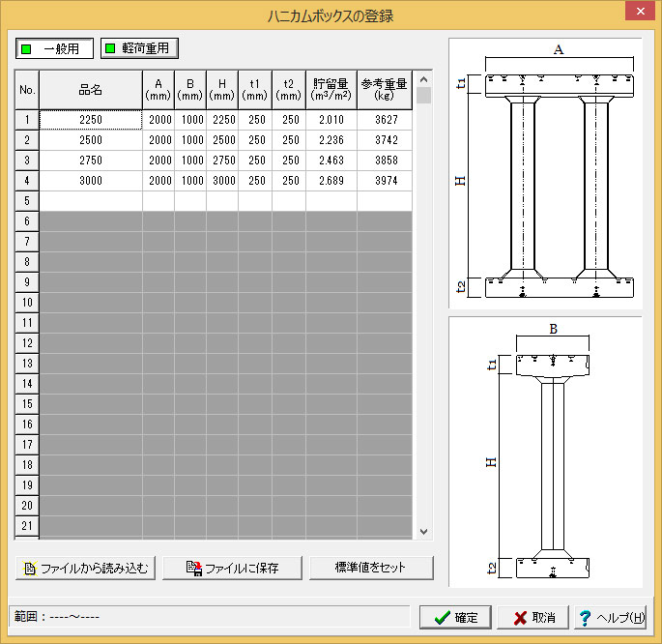Click the 品名 column header
The height and width of the screenshot is (644, 662).
coord(91,90)
